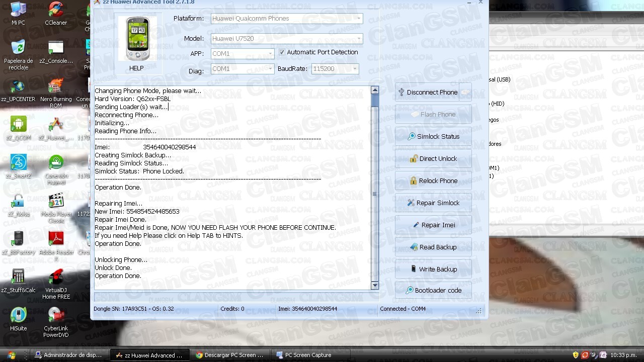
Task: Click Repair Imei button
Action: coord(433,225)
